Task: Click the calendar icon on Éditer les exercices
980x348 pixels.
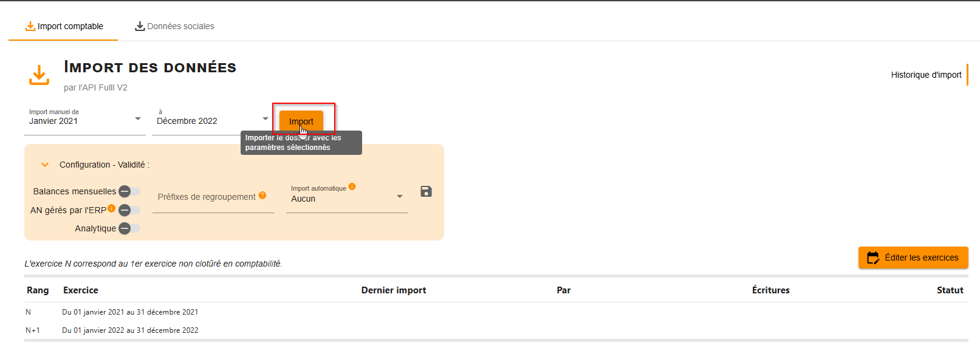Action: click(x=872, y=258)
